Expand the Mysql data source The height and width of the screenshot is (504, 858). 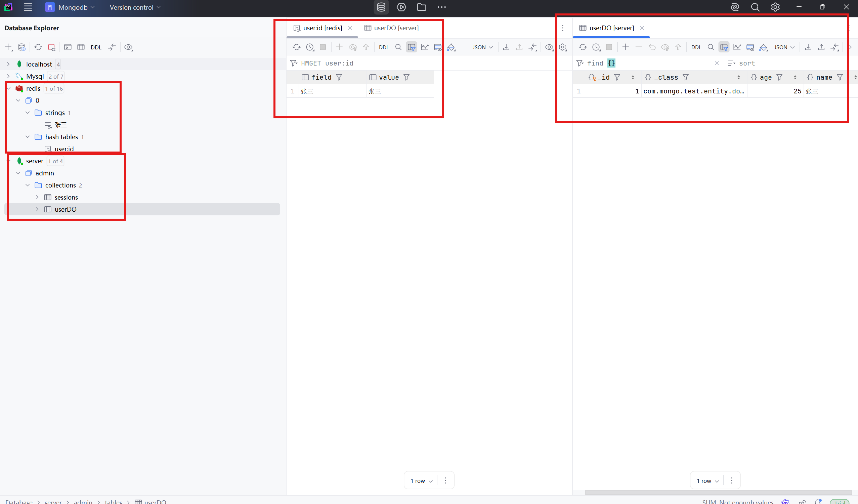(x=8, y=76)
